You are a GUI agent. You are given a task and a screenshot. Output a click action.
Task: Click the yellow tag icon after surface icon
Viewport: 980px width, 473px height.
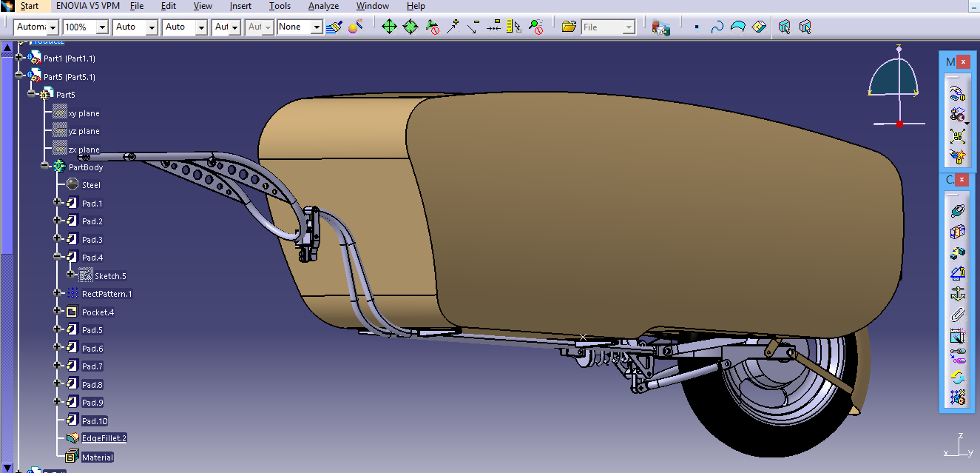pos(758,27)
